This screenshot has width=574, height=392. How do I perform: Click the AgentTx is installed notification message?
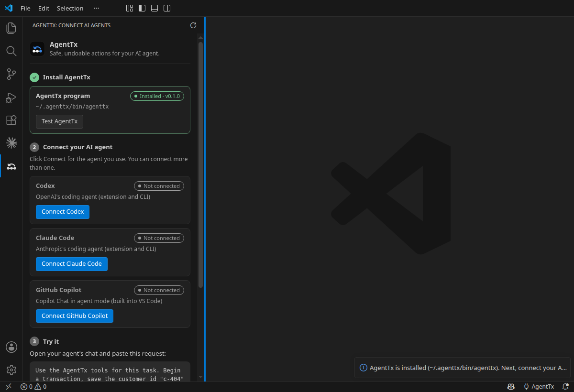tap(468, 368)
